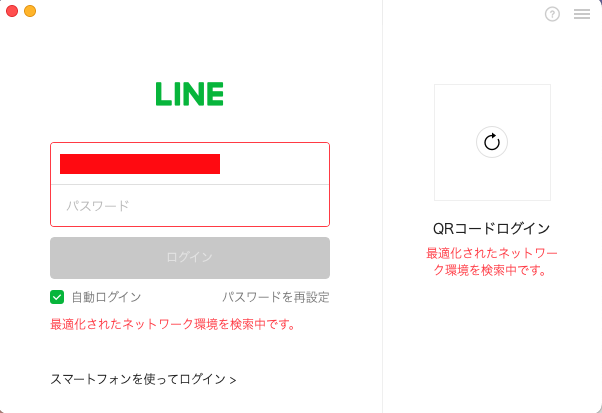Close the LINE login window
The width and height of the screenshot is (602, 413).
tap(12, 10)
